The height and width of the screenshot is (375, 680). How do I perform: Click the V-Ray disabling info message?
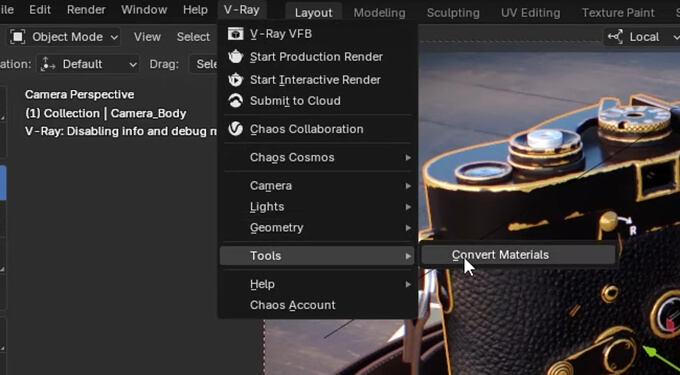pos(121,131)
